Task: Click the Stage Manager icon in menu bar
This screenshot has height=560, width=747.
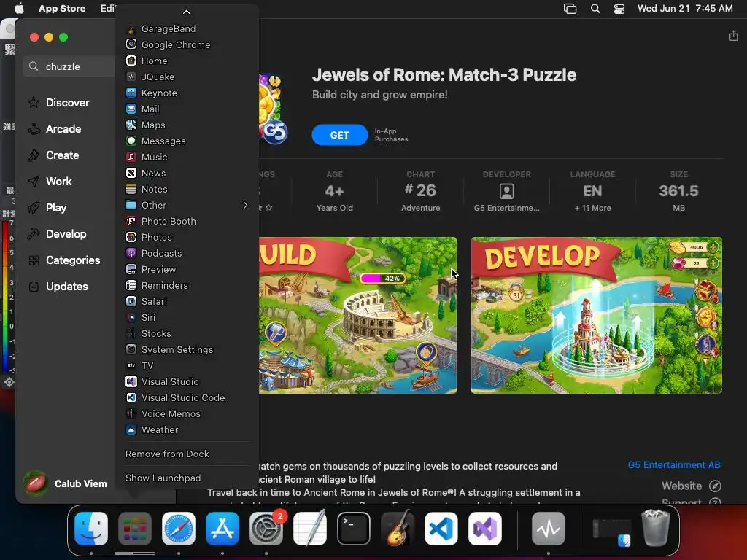Action: [570, 9]
